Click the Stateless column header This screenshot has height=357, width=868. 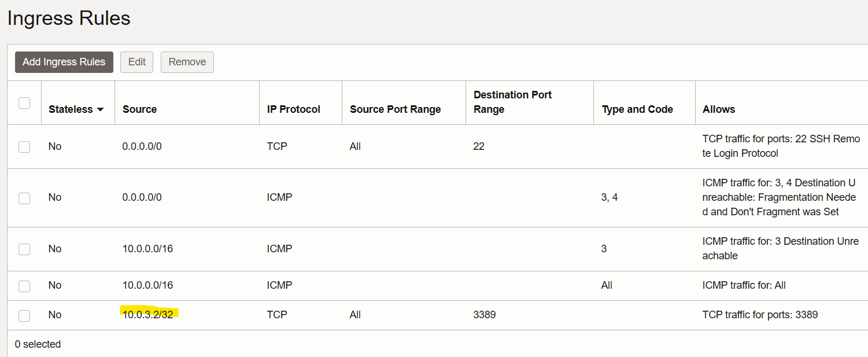71,109
